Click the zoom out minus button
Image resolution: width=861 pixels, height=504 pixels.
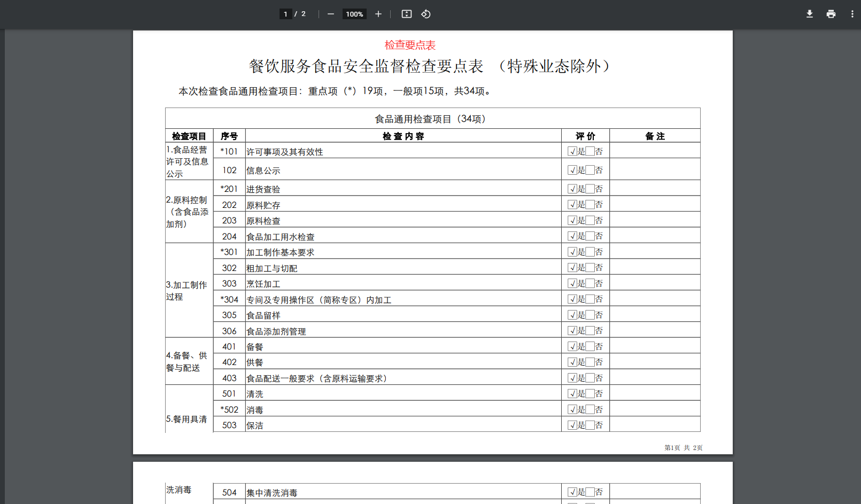[330, 14]
